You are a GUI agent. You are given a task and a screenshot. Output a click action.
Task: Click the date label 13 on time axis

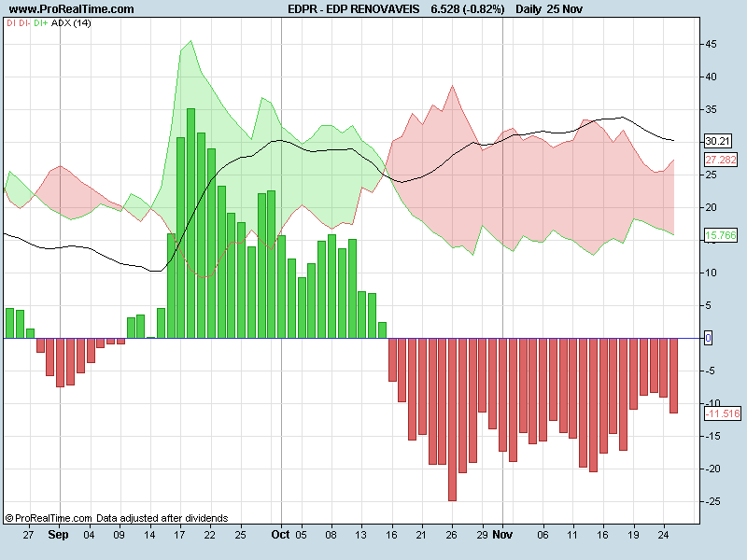(x=360, y=535)
